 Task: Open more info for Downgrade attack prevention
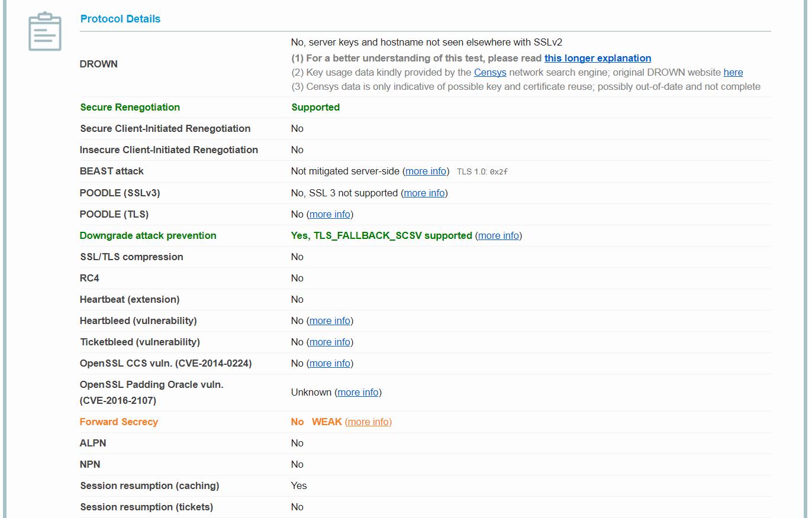[499, 235]
